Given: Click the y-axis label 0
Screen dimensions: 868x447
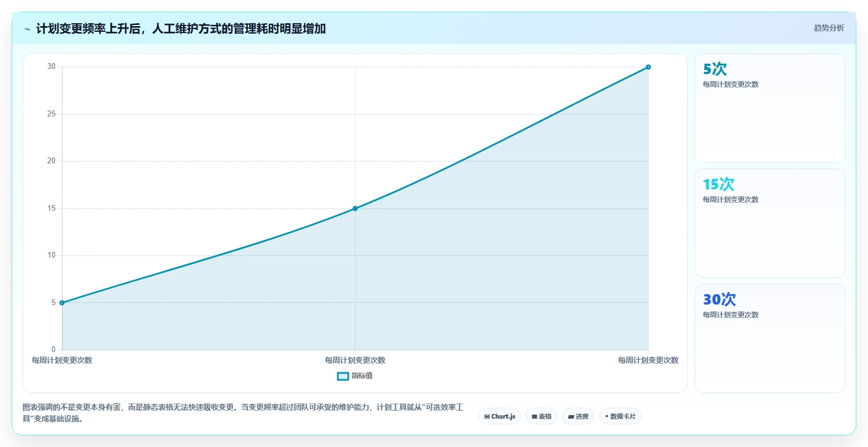Looking at the screenshot, I should point(53,350).
